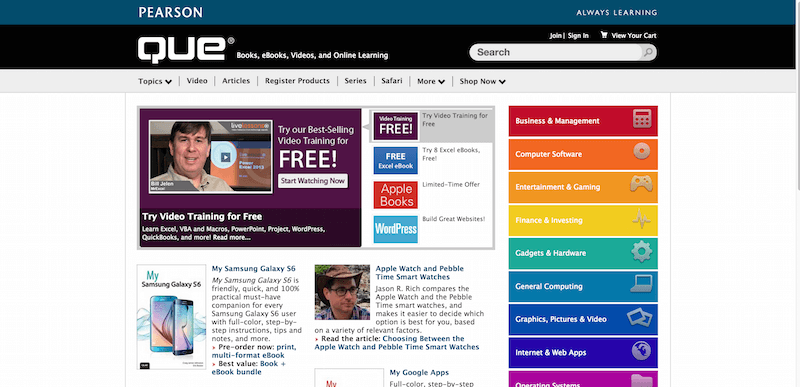Click the disc icon on Computer Software

click(x=642, y=151)
